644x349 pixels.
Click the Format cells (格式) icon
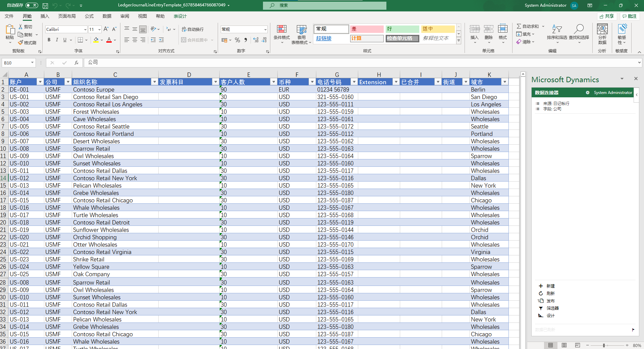click(x=502, y=29)
